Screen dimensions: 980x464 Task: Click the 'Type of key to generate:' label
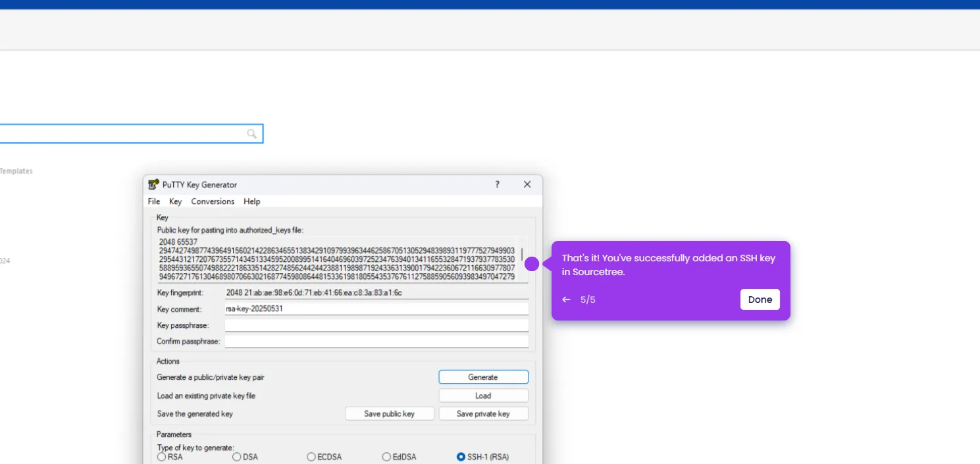pyautogui.click(x=195, y=448)
